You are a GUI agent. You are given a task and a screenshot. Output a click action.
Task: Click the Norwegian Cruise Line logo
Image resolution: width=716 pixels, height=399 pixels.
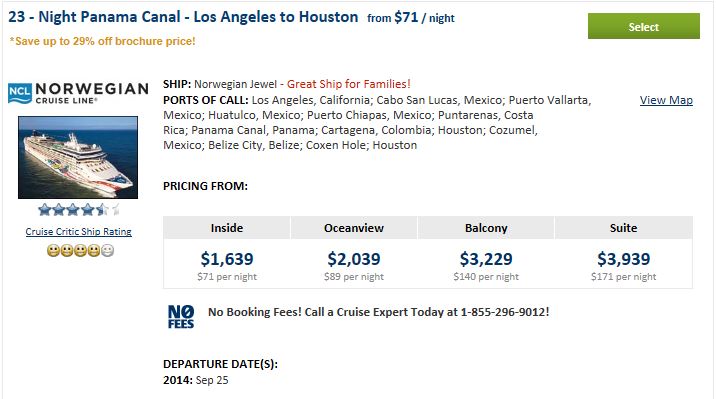[x=78, y=93]
